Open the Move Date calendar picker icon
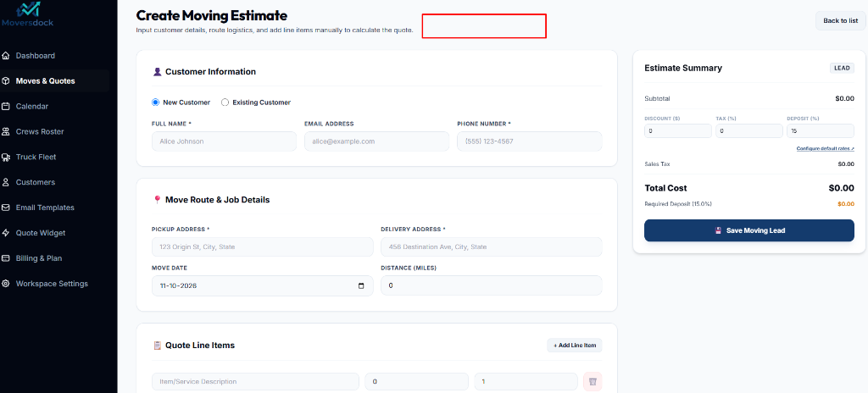868x393 pixels. point(361,286)
